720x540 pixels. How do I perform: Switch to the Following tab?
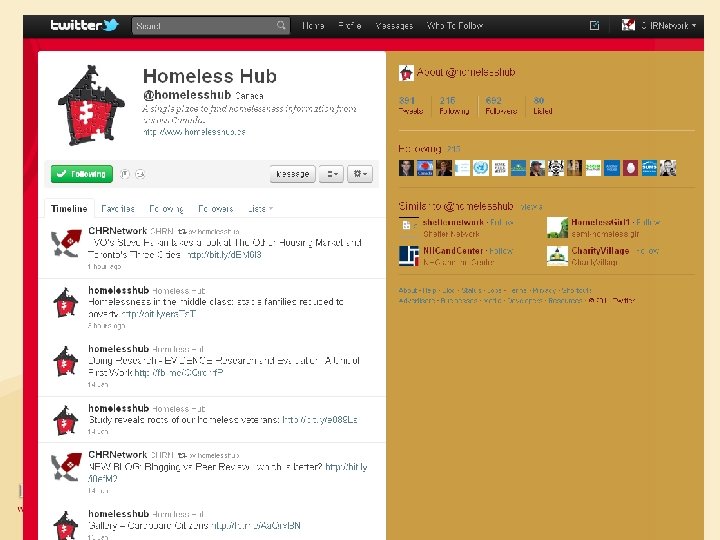coord(166,209)
